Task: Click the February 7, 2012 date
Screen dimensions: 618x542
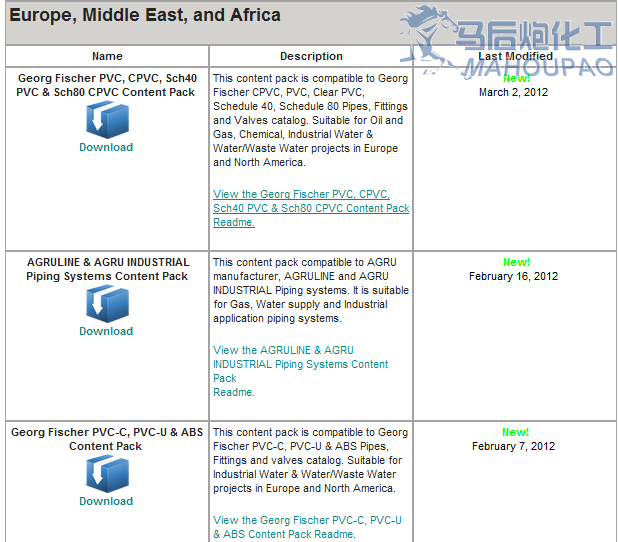Action: (513, 446)
